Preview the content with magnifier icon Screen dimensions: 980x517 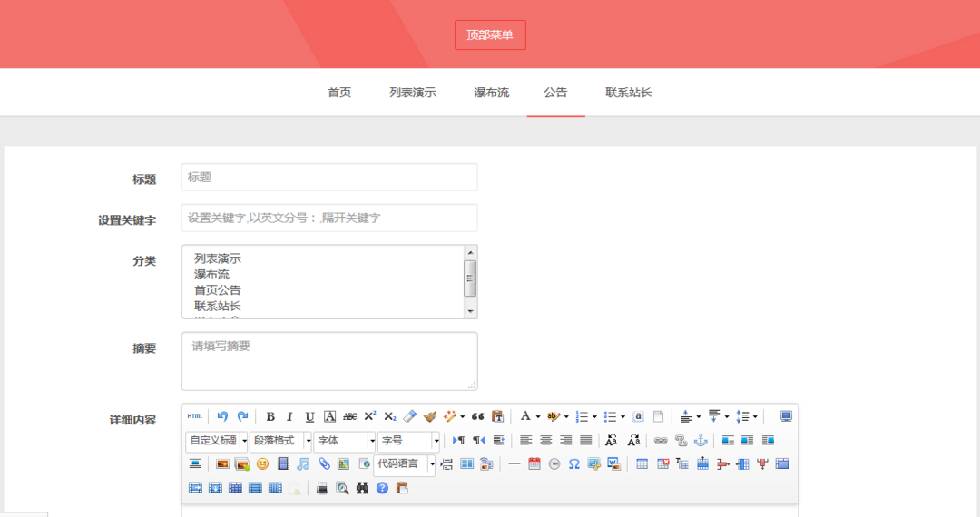tap(342, 488)
